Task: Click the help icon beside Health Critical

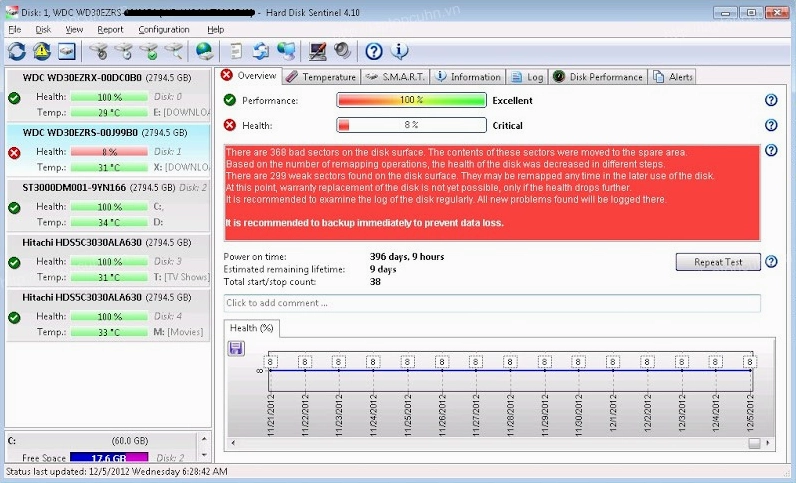Action: 771,125
